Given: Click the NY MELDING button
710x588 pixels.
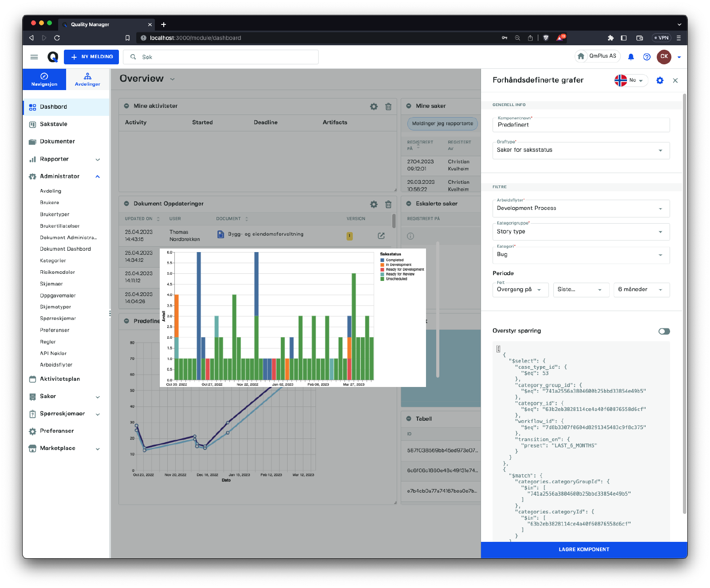Looking at the screenshot, I should pyautogui.click(x=91, y=57).
